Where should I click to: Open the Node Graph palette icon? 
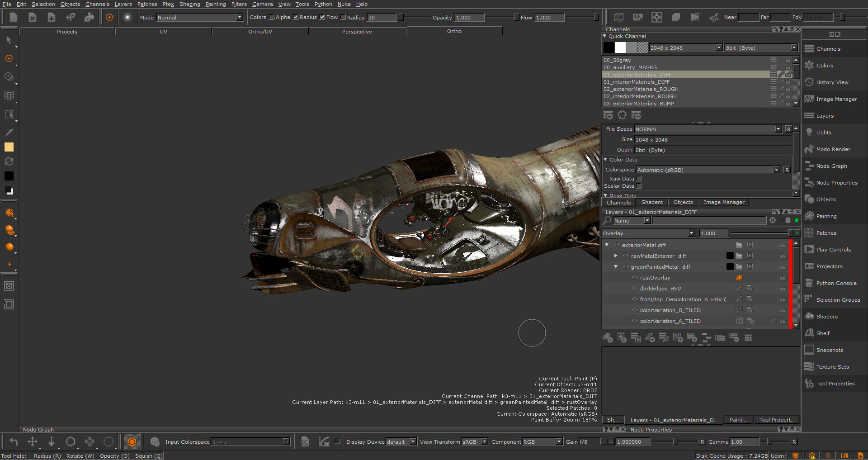pos(809,166)
